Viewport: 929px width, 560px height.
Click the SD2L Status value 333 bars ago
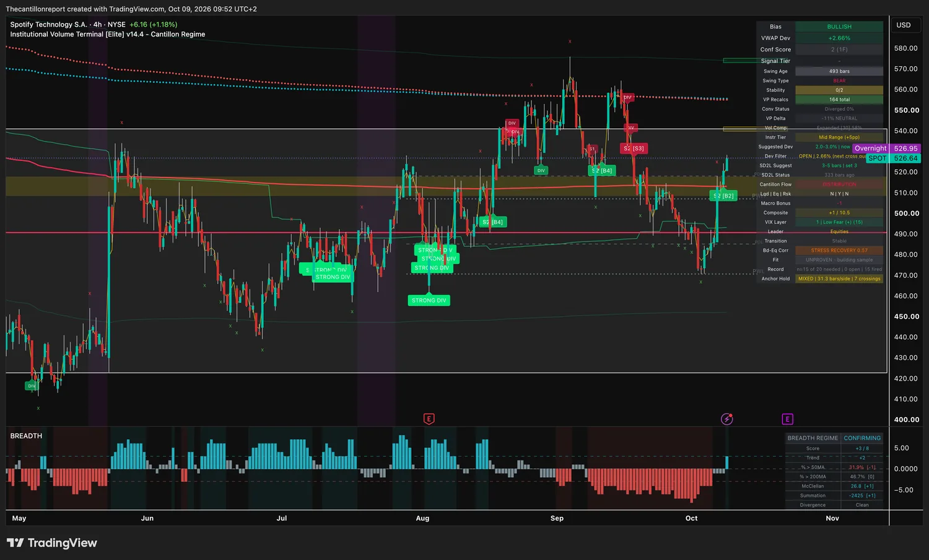click(x=839, y=175)
